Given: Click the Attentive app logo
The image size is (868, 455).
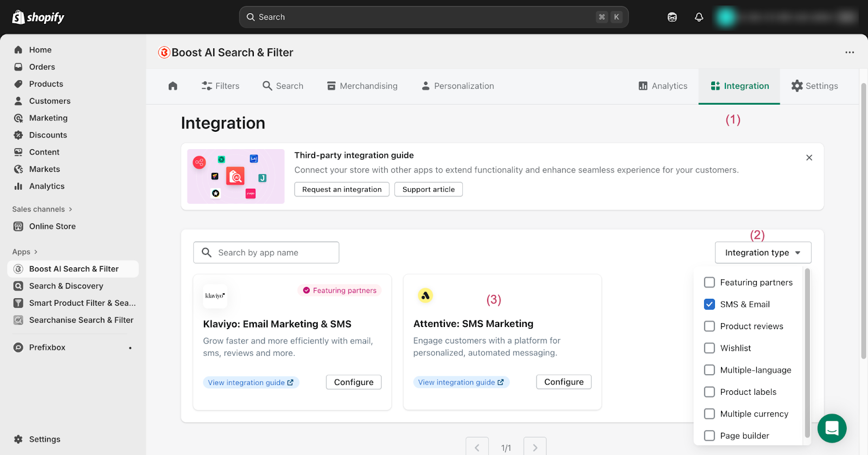Looking at the screenshot, I should [x=425, y=296].
